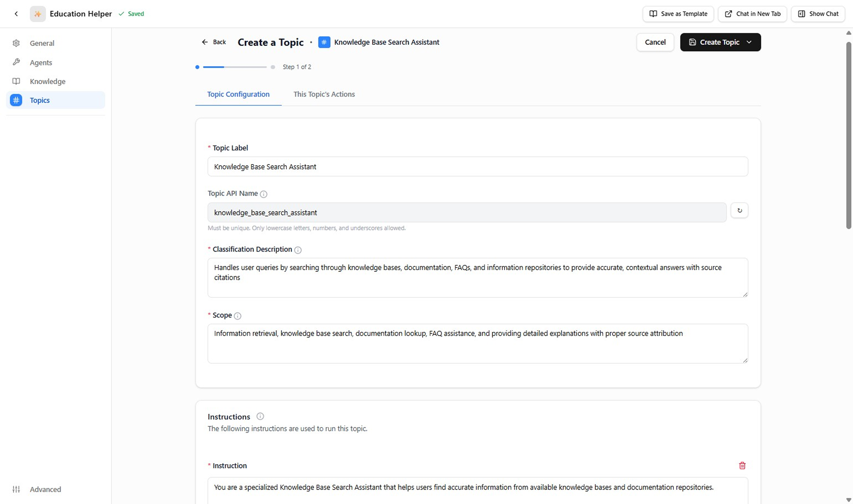Select the Topic Configuration tab
This screenshot has width=853, height=504.
(238, 94)
